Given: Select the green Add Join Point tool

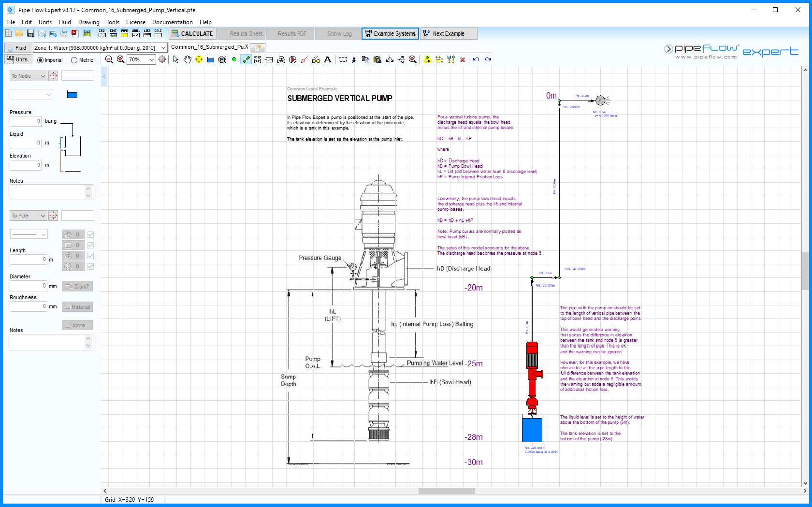Looking at the screenshot, I should click(x=234, y=59).
